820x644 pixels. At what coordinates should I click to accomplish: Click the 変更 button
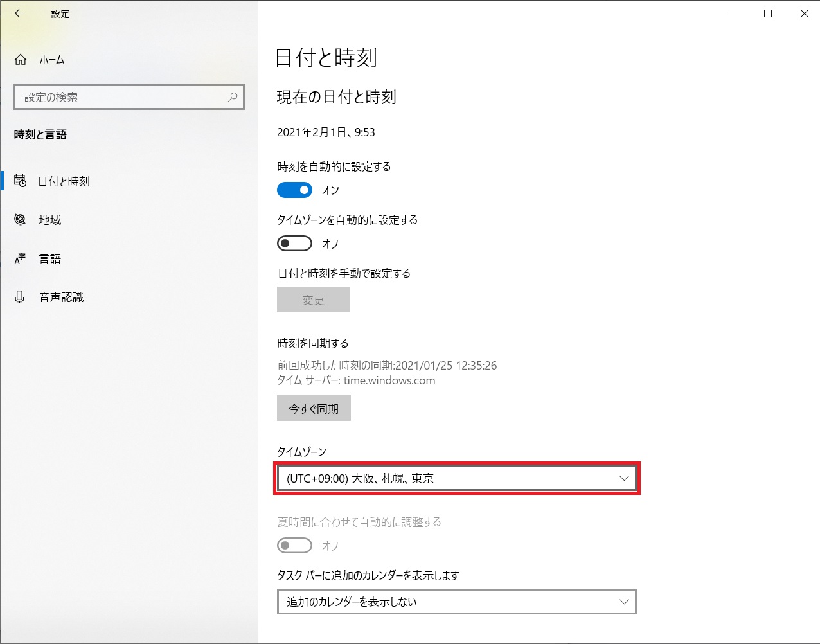313,300
